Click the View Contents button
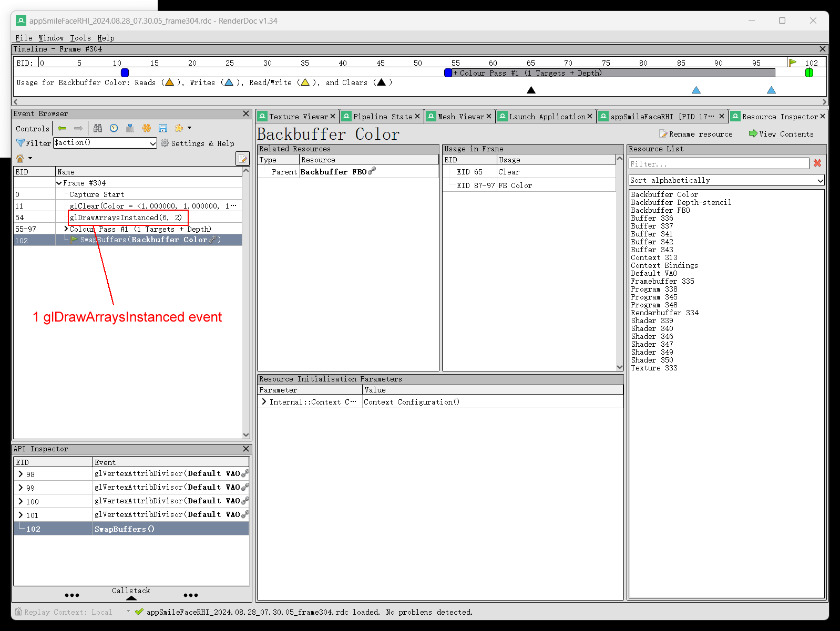Image resolution: width=840 pixels, height=631 pixels. (x=781, y=134)
